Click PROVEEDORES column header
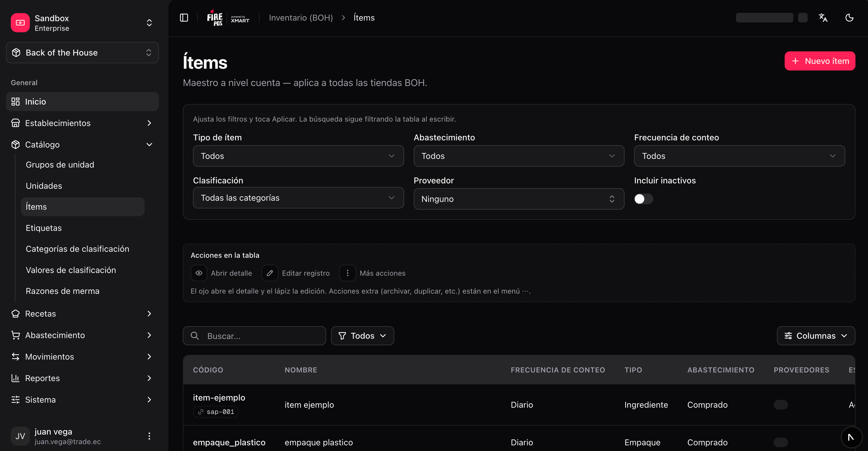 tap(801, 369)
